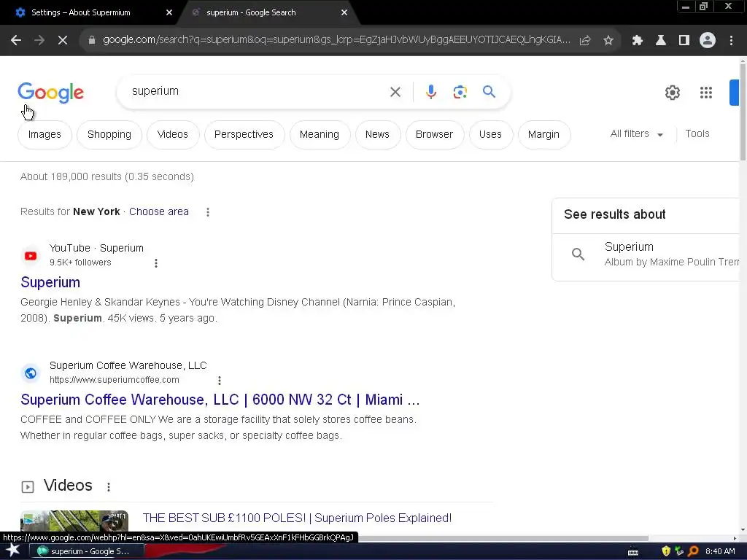Open the yellow shield tray icon
The image size is (747, 560).
(x=666, y=551)
